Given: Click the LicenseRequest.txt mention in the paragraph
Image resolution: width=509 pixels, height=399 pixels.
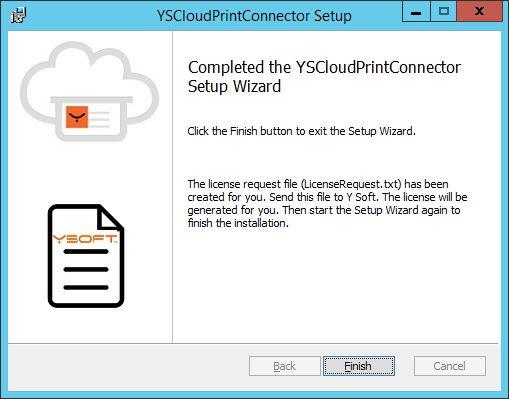Looking at the screenshot, I should click(x=351, y=184).
